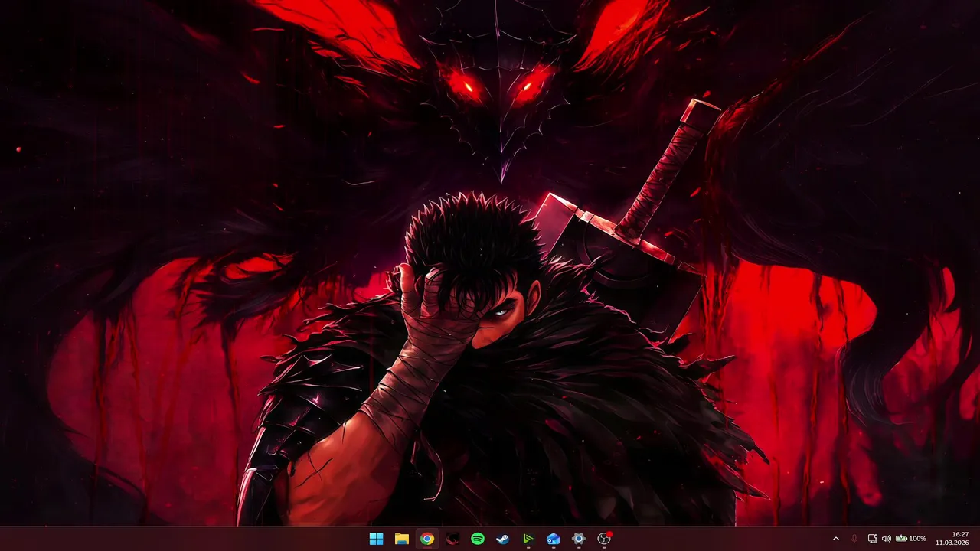
Task: Open the volume speaker tray icon
Action: [x=887, y=539]
